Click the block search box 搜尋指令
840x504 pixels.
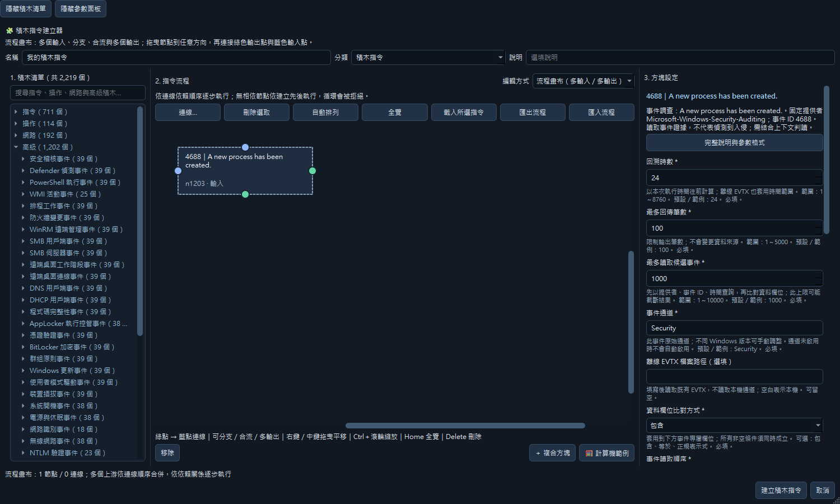click(78, 92)
